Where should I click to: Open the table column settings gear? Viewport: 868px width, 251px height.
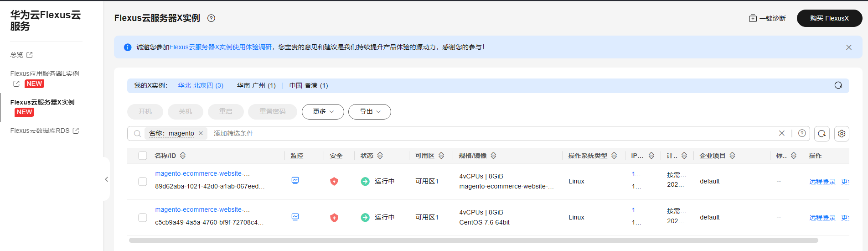coord(842,134)
